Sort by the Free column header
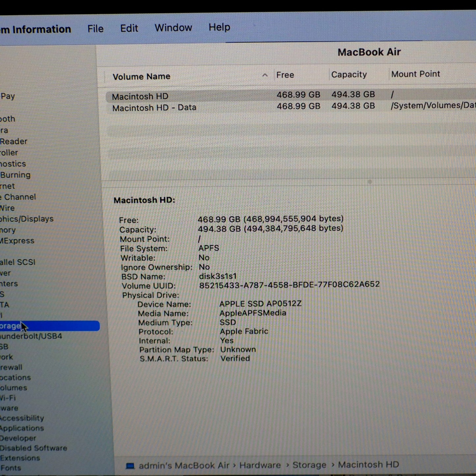The height and width of the screenshot is (476, 476). click(285, 75)
